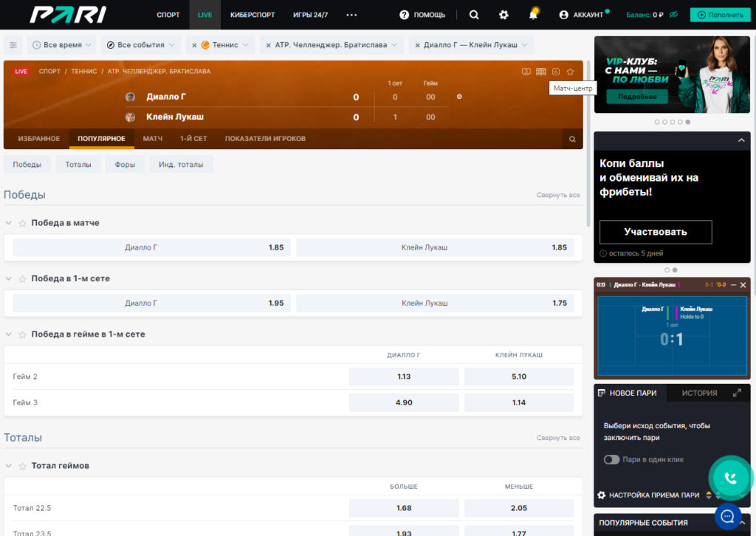The width and height of the screenshot is (756, 536).
Task: Open ПОМОЩЬ help link
Action: pyautogui.click(x=422, y=15)
